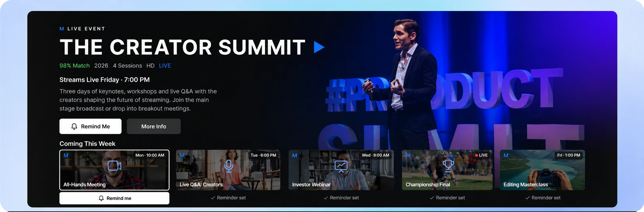The image size is (644, 212).
Task: Click the M logo next to LIVE EVENT
Action: (x=62, y=29)
